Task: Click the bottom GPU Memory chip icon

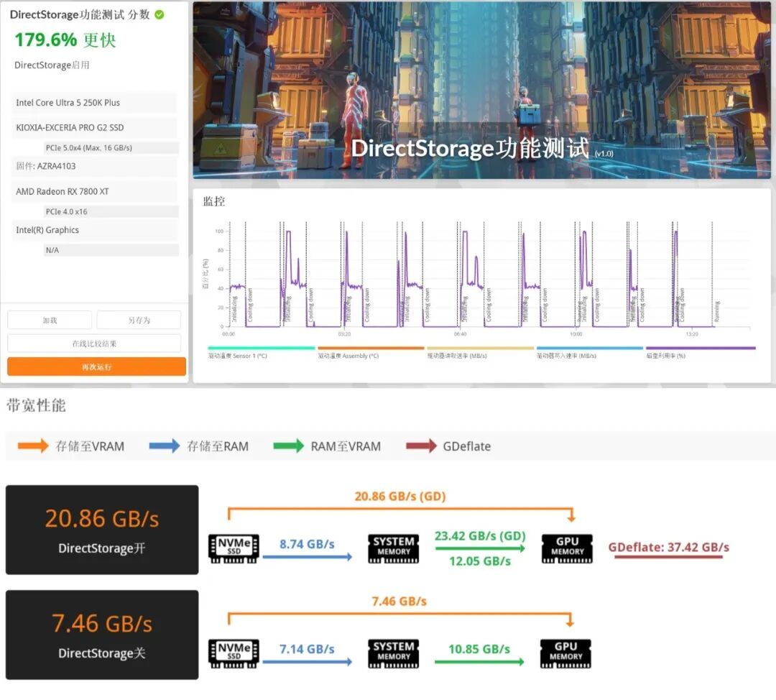Action: coord(565,653)
